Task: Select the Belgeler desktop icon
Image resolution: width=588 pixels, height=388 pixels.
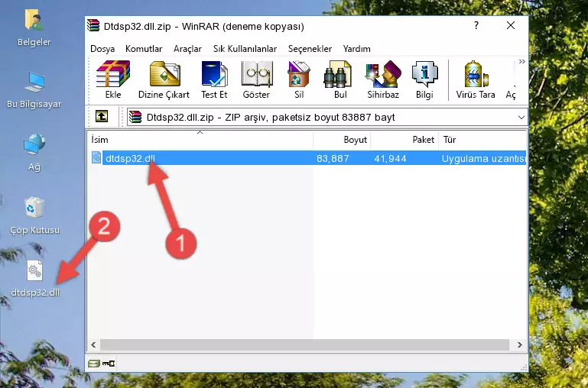Action: [x=34, y=28]
